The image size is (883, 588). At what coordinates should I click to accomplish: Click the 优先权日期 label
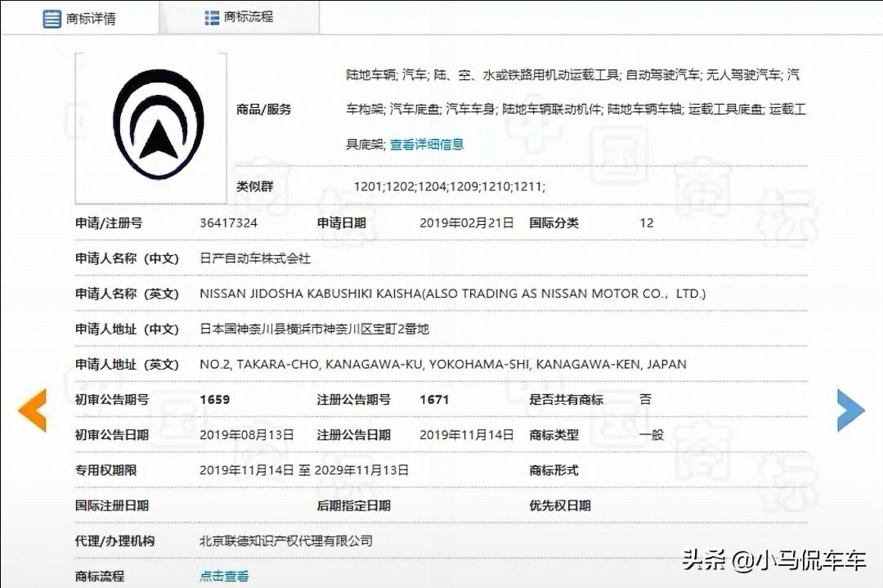(x=560, y=505)
